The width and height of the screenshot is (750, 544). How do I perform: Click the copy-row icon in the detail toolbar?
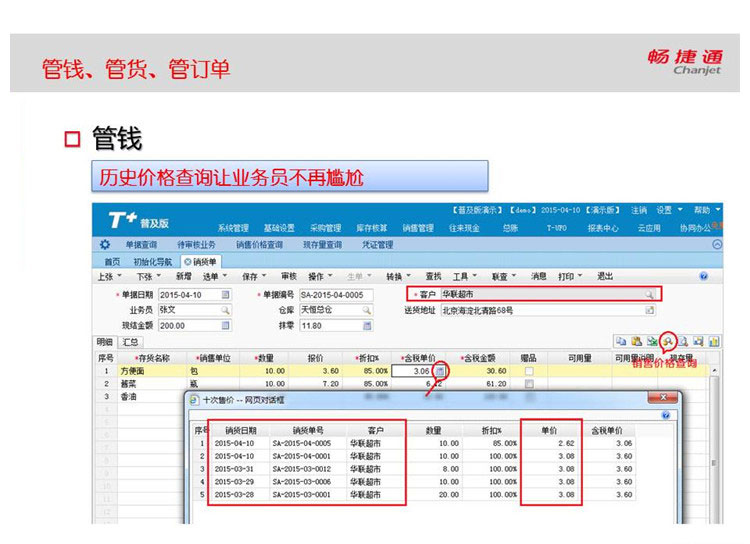tap(621, 341)
